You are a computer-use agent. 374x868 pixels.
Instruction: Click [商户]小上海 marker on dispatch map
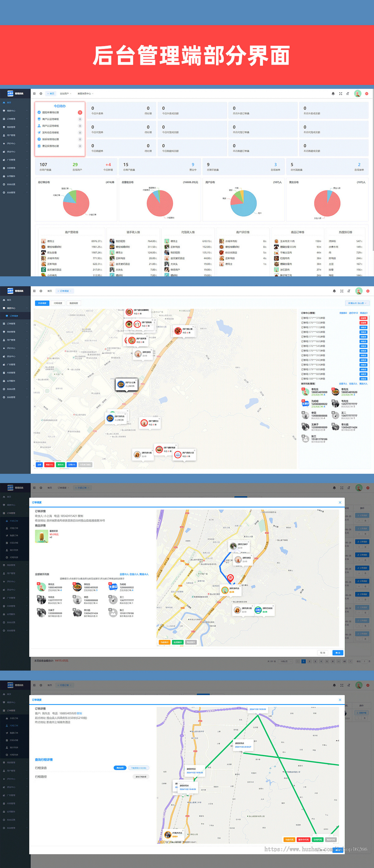click(126, 384)
